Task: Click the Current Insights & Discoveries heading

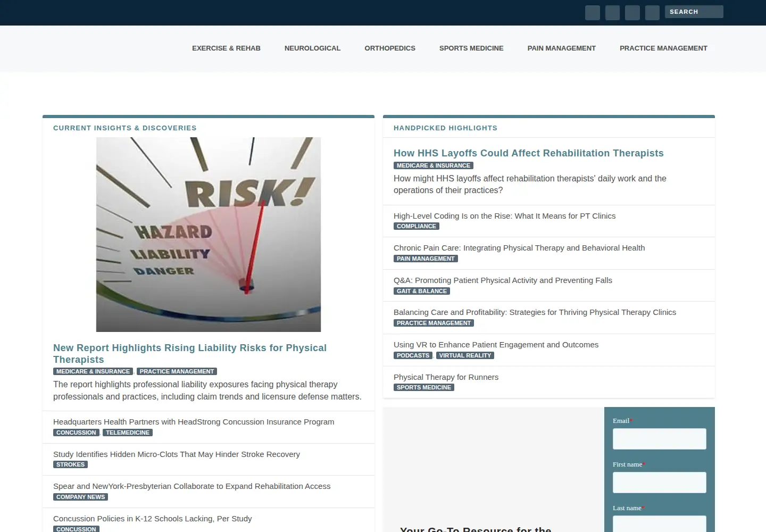Action: point(125,128)
